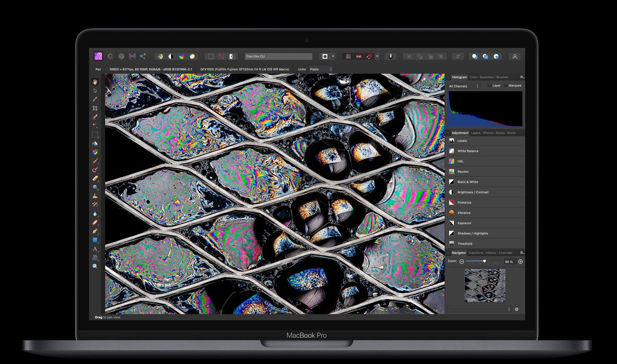Expand the snapping options dropdown arrow
Viewport: 617px width, 364px height.
coord(377,56)
